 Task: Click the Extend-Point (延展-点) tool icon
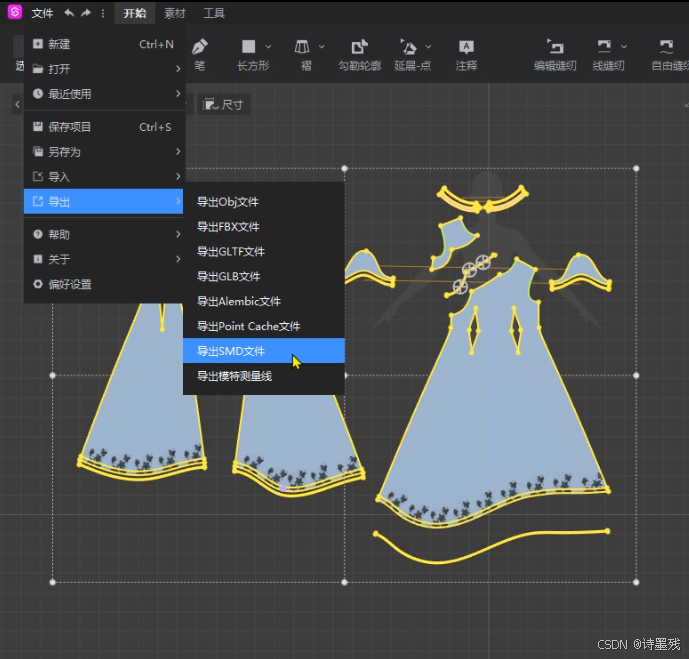tap(408, 47)
